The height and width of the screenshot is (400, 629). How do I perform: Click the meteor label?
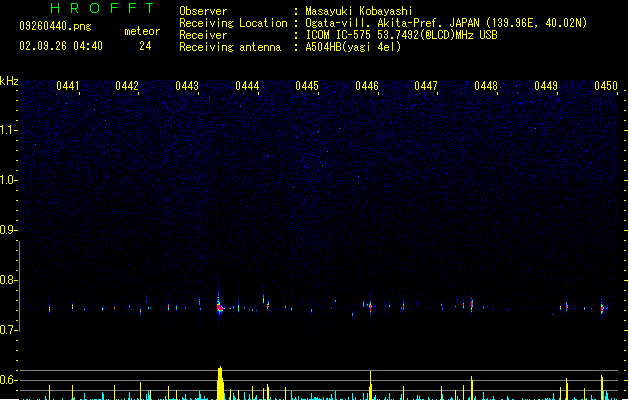pyautogui.click(x=142, y=31)
